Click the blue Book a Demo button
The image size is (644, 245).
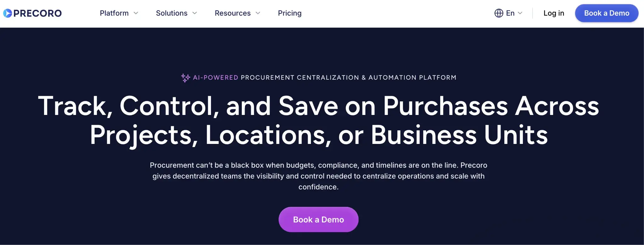pos(606,13)
